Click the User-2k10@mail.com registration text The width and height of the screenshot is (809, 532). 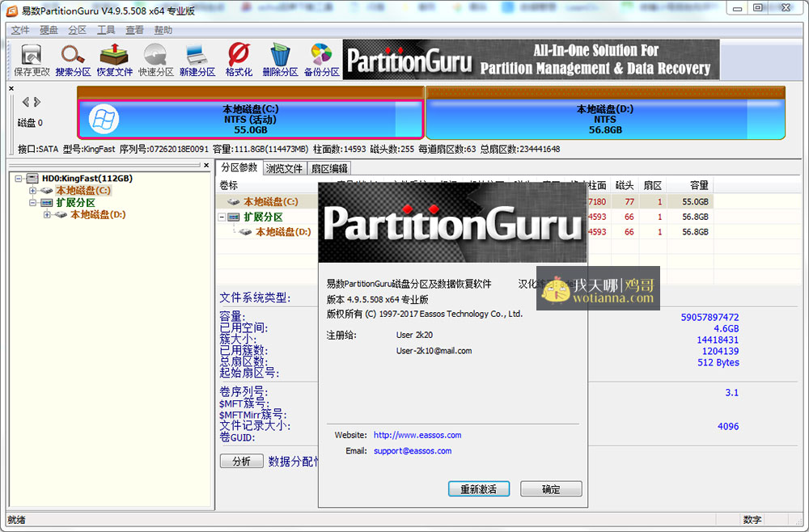point(434,351)
